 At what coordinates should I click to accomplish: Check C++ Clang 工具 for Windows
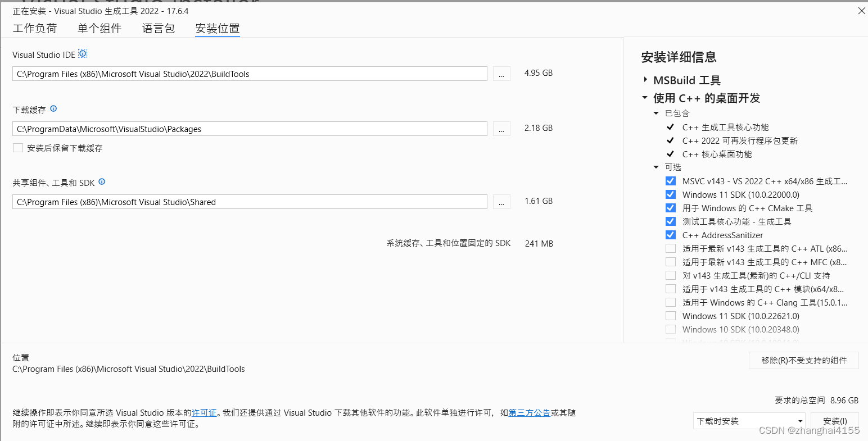click(x=670, y=302)
